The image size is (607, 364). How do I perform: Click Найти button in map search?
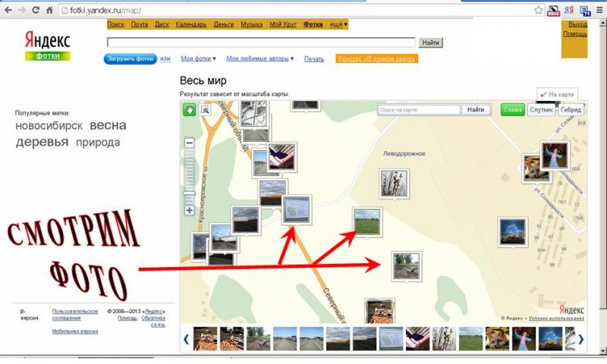click(476, 110)
